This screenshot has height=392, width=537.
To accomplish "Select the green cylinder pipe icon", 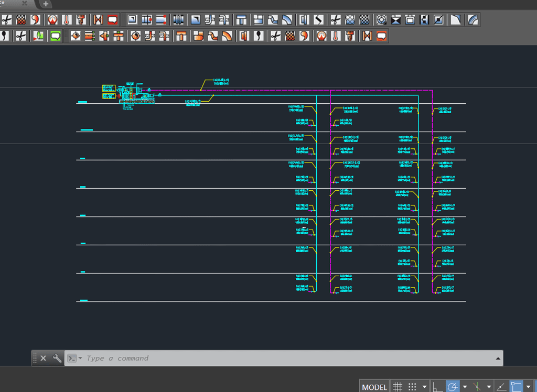I will (38, 36).
